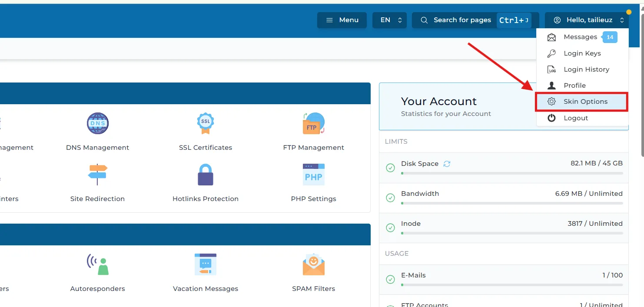The width and height of the screenshot is (644, 307).
Task: Open SPAM Filters envelope icon
Action: pos(313,265)
